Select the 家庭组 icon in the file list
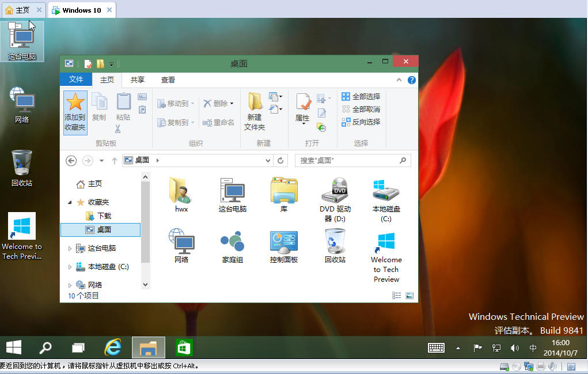 tap(233, 241)
